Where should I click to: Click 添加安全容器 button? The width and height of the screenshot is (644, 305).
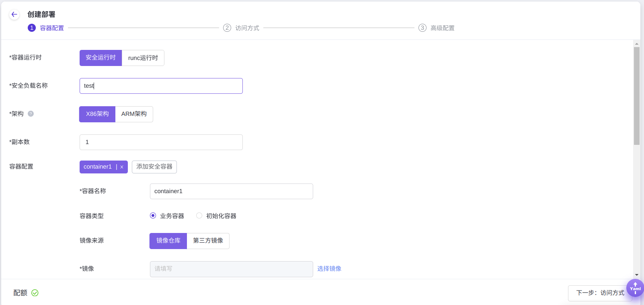(154, 167)
